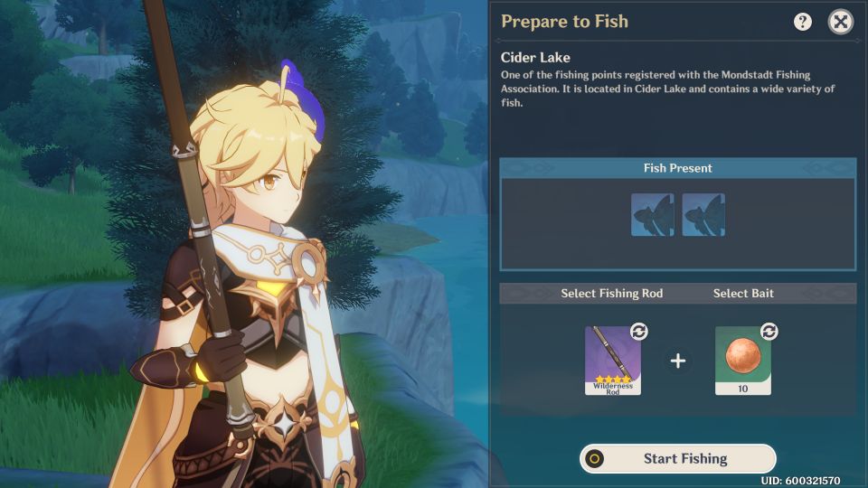The image size is (868, 488).
Task: Choose the fruit paste bait card
Action: pyautogui.click(x=743, y=361)
